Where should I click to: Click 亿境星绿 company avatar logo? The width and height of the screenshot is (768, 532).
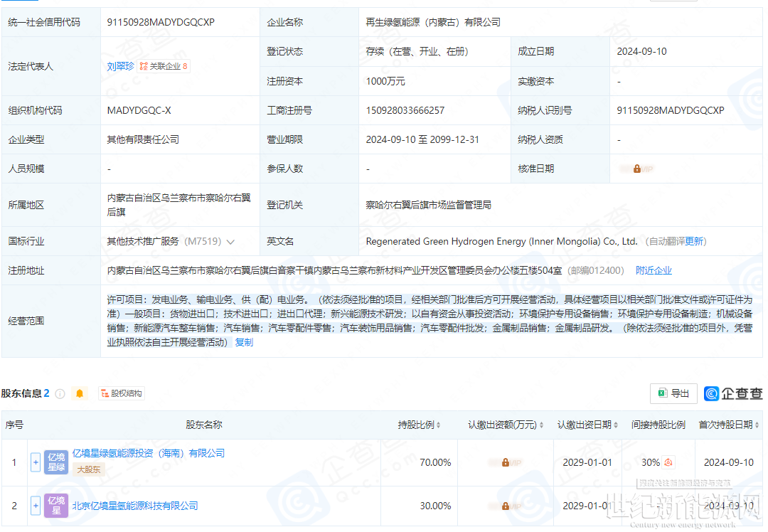[56, 462]
